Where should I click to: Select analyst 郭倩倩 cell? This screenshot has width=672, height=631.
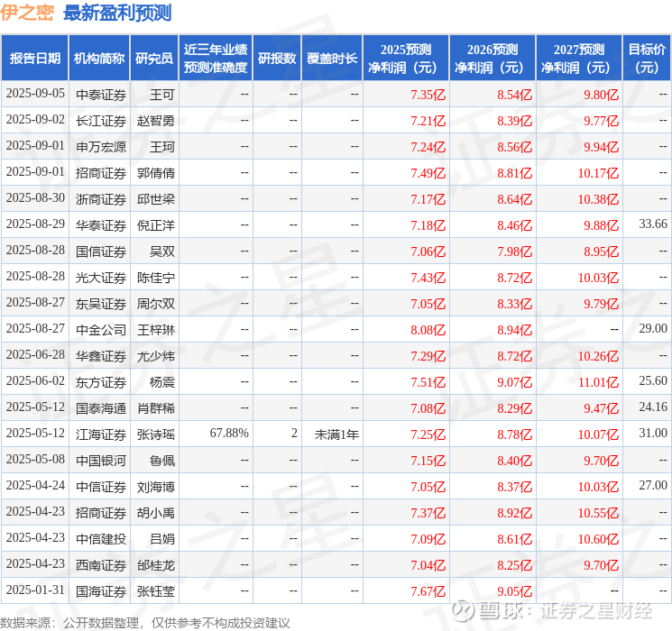pyautogui.click(x=155, y=173)
